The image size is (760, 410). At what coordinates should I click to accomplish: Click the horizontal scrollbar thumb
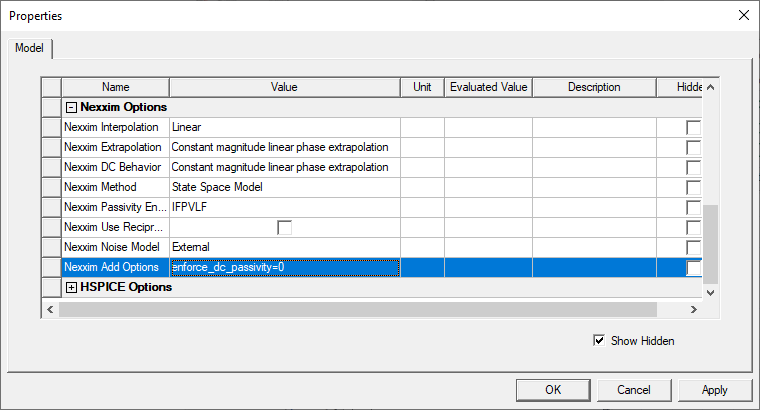coord(358,309)
